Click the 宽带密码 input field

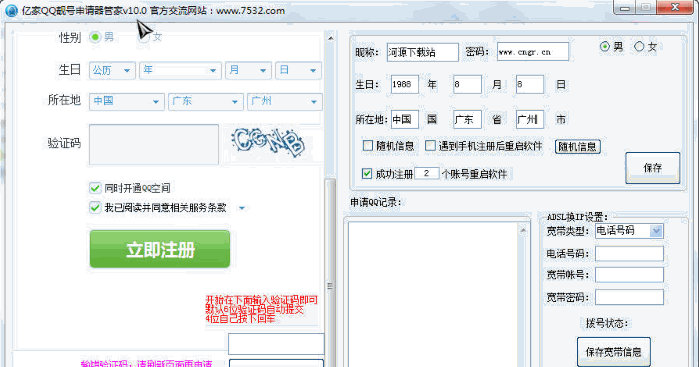(629, 297)
